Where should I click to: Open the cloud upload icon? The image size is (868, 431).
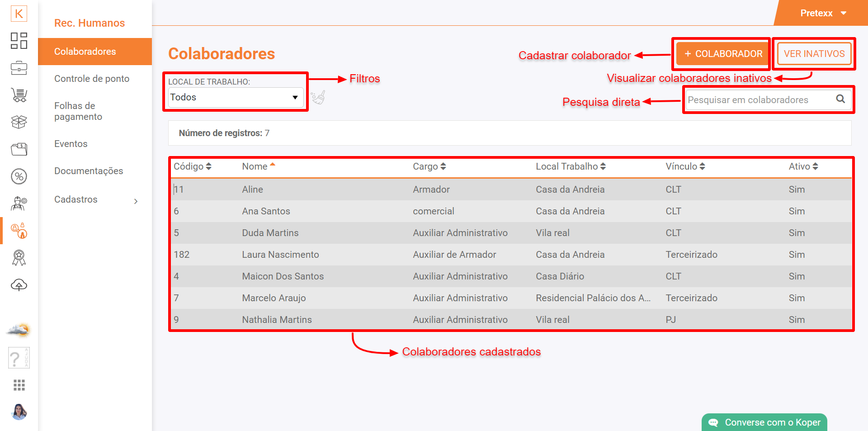19,285
